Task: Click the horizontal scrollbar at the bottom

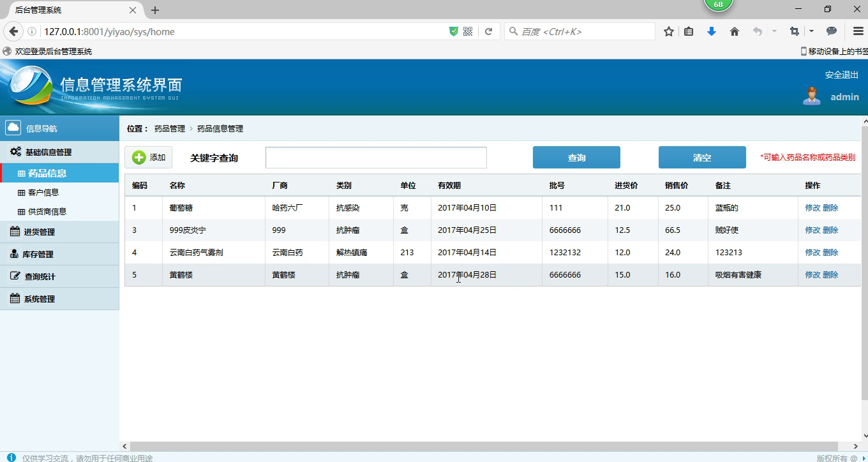Action: point(485,446)
